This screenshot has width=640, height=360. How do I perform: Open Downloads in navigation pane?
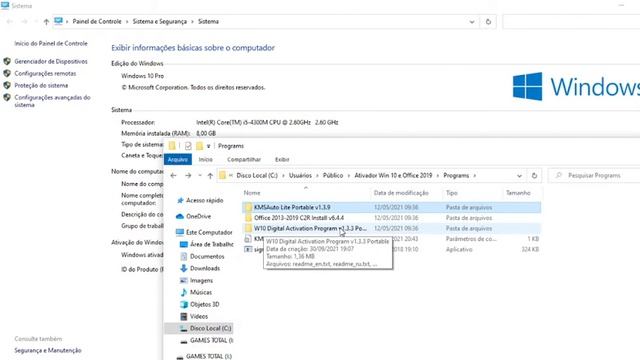tap(205, 268)
